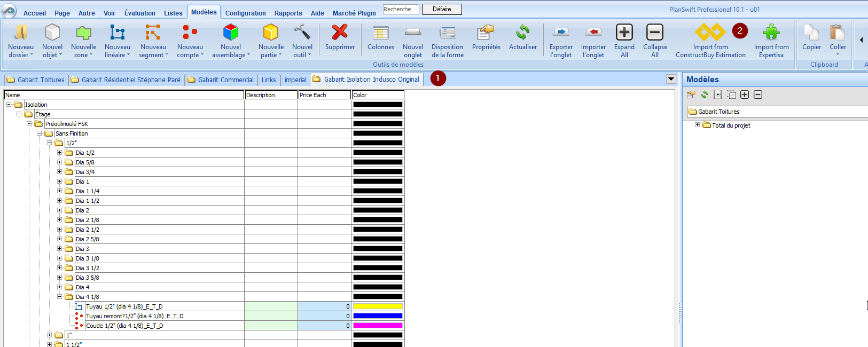
Task: Open the Colonnes tool
Action: pos(380,33)
